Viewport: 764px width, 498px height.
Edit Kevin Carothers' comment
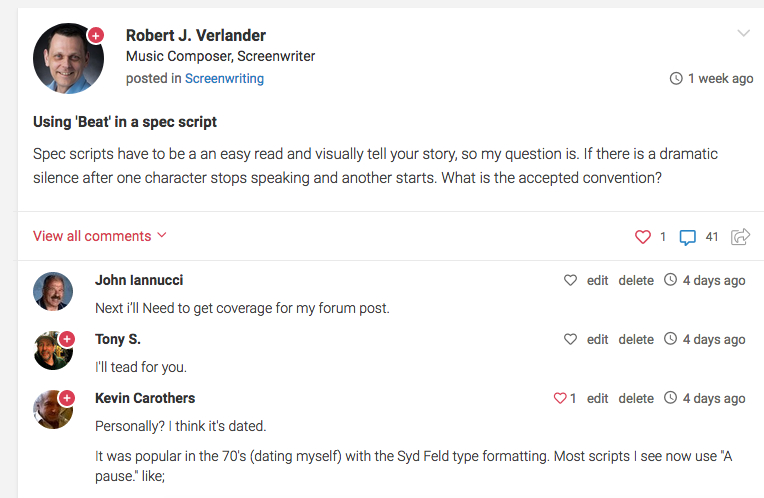pos(597,399)
